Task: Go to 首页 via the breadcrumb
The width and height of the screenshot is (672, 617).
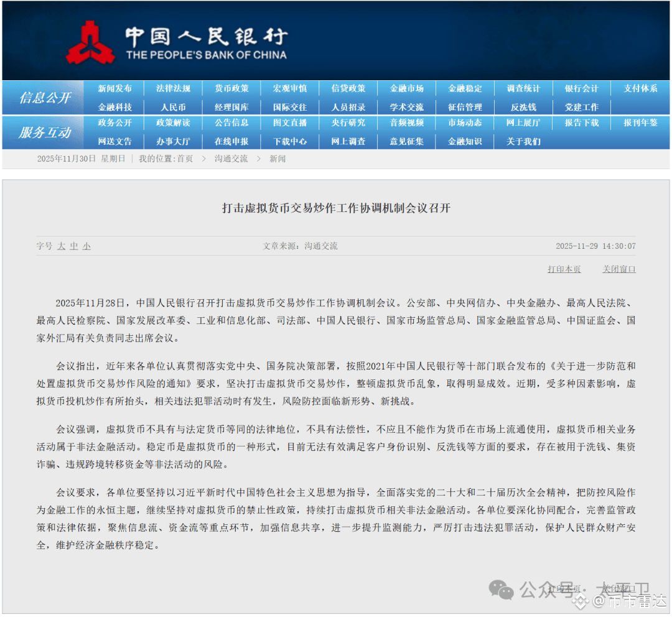Action: tap(185, 159)
